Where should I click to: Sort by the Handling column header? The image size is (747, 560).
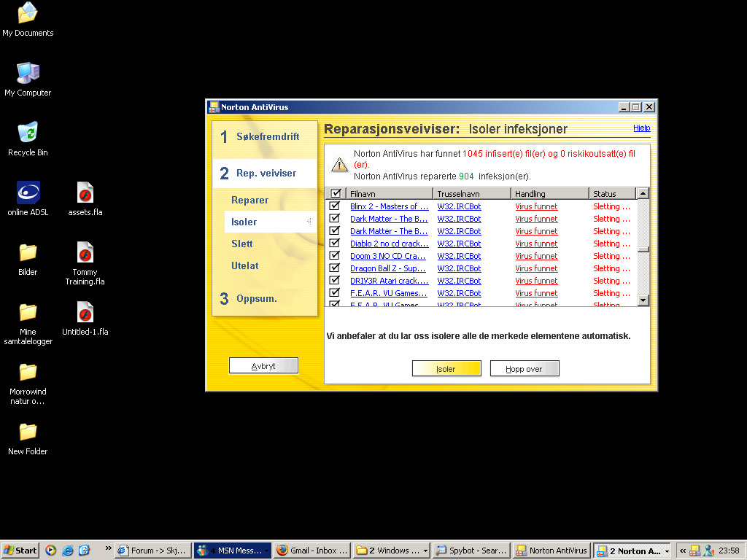point(550,193)
